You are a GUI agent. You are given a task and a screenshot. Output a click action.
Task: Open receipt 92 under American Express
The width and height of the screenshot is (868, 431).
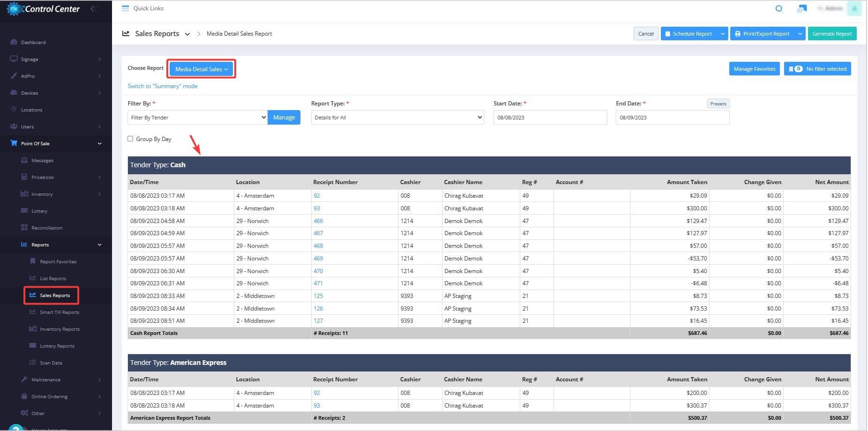317,393
